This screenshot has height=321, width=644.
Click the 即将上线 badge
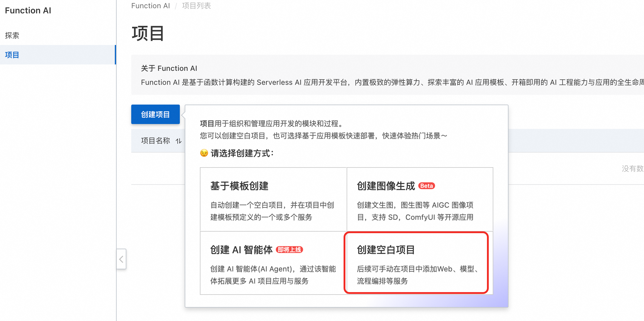(x=289, y=250)
